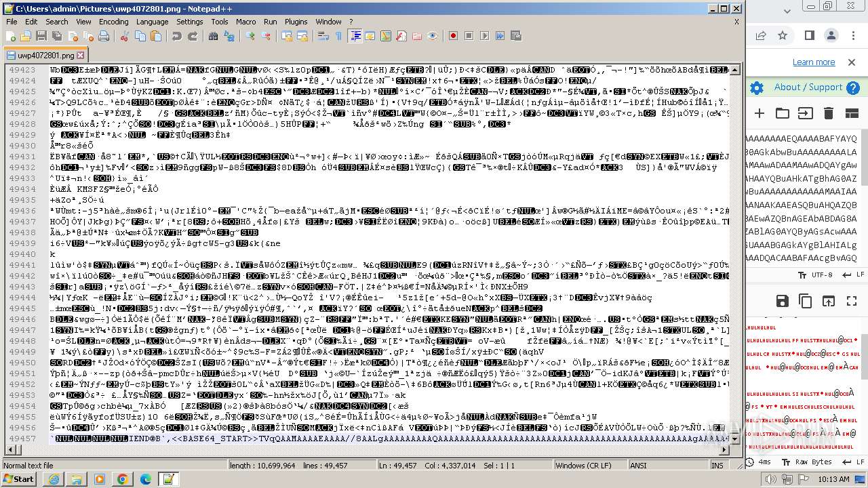Click the Zoom Out toolbar icon
The height and width of the screenshot is (488, 868).
[x=266, y=36]
